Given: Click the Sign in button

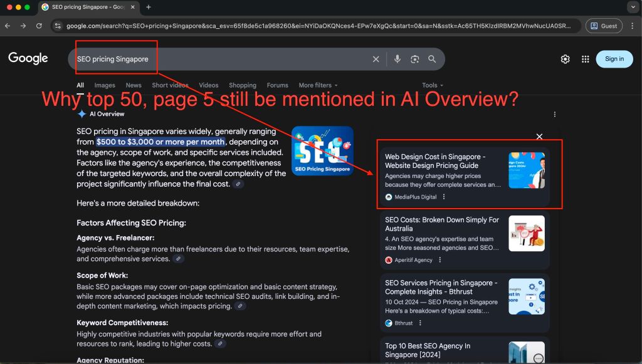Looking at the screenshot, I should (x=614, y=59).
